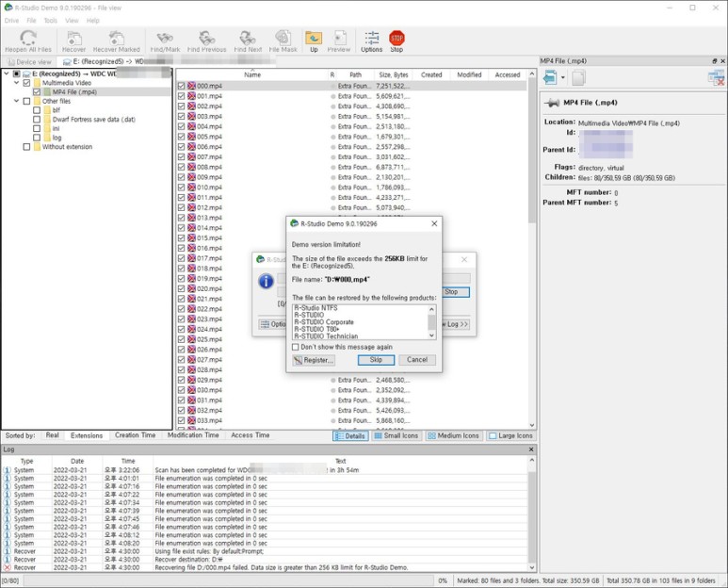Click the save icon in MP4 File panel
The height and width of the screenshot is (588, 728).
coord(550,77)
